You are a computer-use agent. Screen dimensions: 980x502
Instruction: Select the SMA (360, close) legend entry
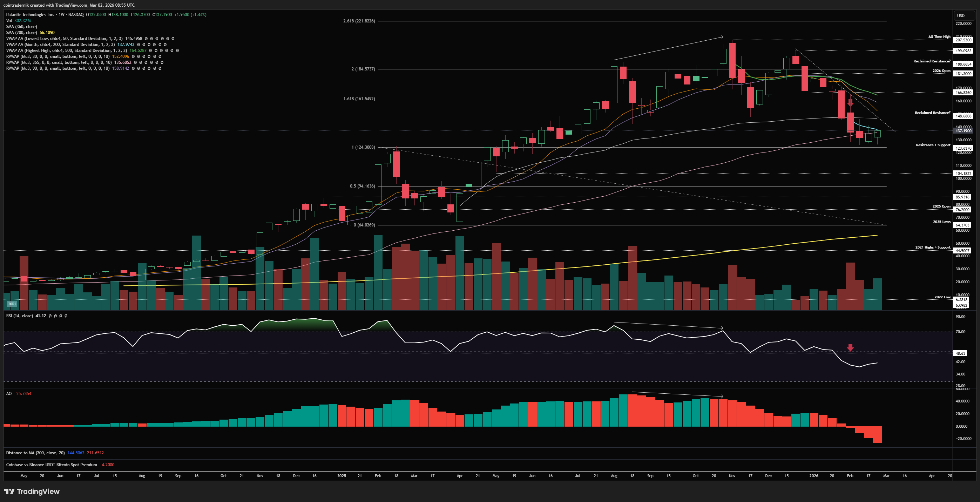tap(21, 27)
